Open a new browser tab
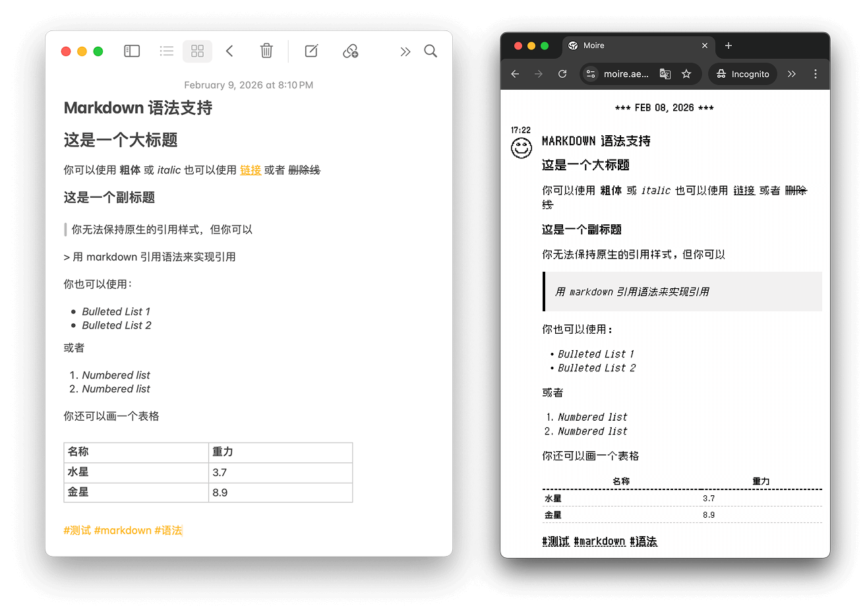This screenshot has height=616, width=867. click(x=729, y=46)
